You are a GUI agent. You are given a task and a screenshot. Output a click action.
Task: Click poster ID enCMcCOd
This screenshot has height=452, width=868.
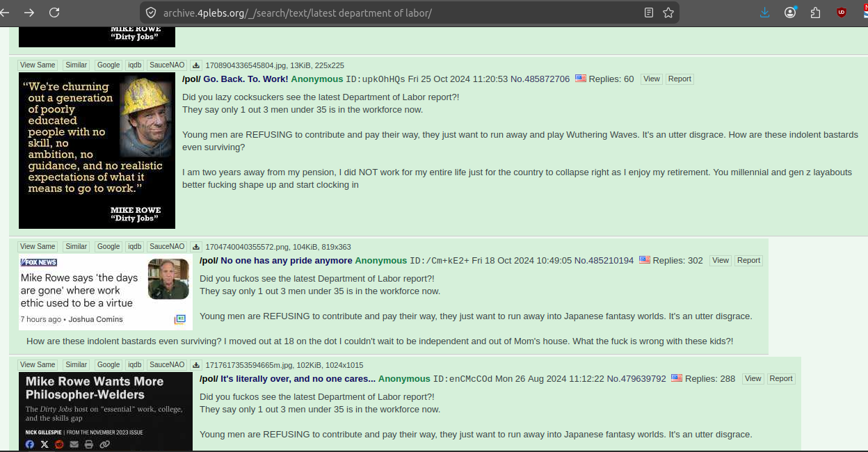pyautogui.click(x=463, y=378)
